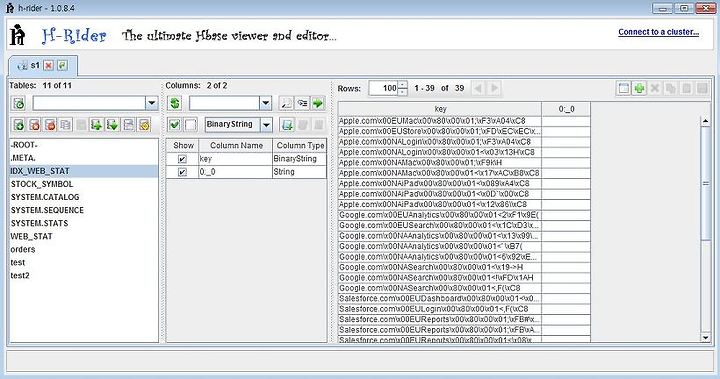Click the save column configuration icon
The height and width of the screenshot is (379, 720).
pyautogui.click(x=287, y=124)
